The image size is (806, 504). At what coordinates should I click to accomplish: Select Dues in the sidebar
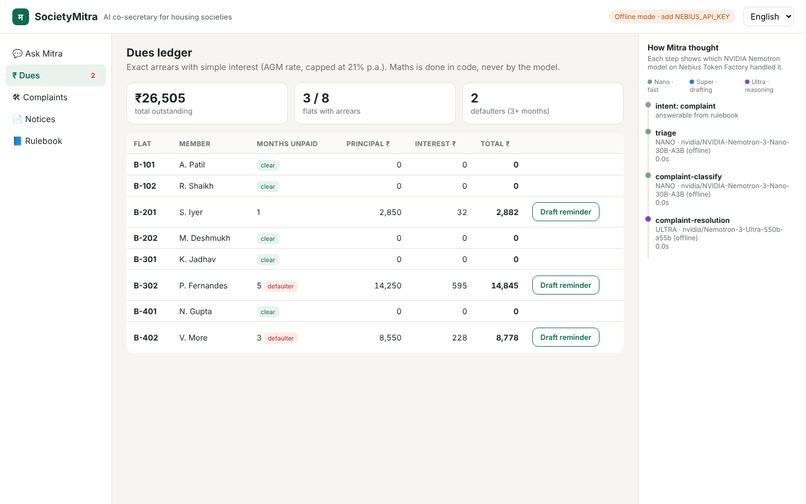[x=56, y=76]
